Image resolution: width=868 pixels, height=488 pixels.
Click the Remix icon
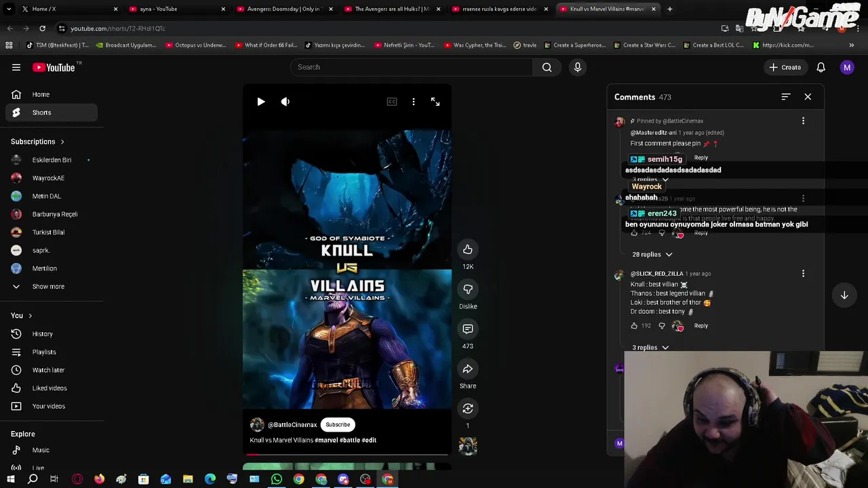(x=468, y=409)
